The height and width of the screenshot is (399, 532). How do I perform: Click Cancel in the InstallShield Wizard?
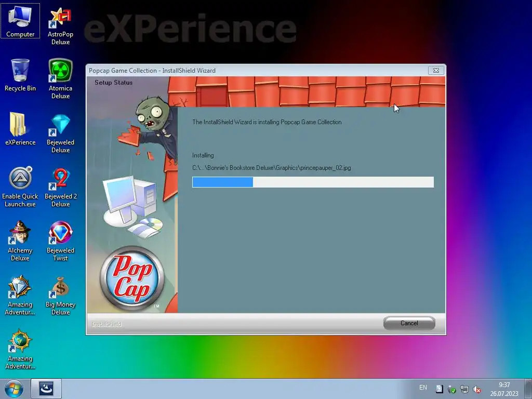click(x=409, y=323)
